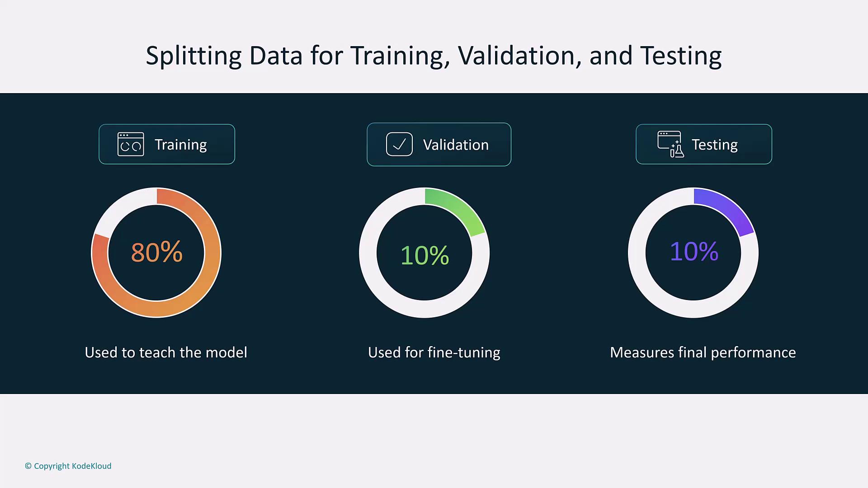Click the Training window icon

[x=131, y=144]
